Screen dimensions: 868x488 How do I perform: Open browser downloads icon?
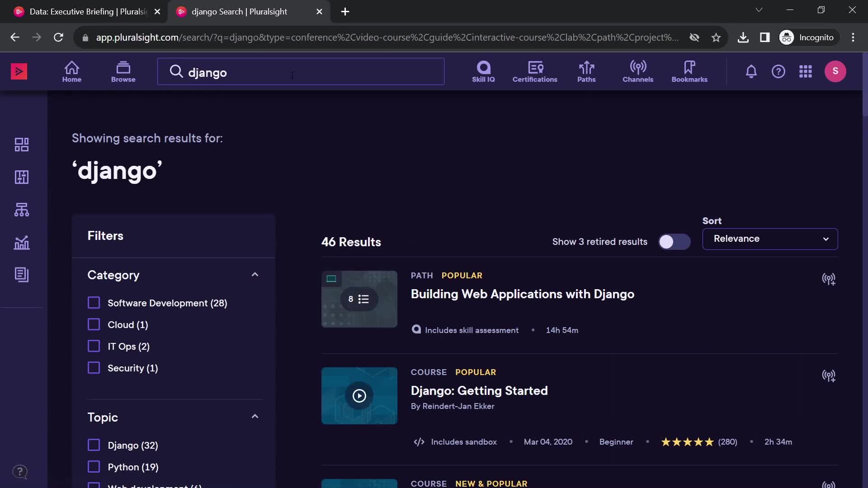point(743,38)
